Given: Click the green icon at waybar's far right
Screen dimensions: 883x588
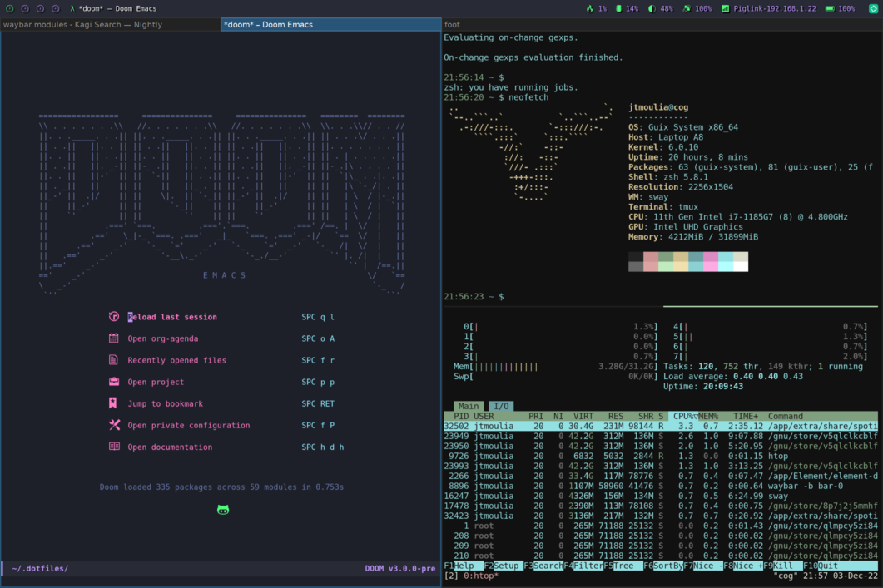Looking at the screenshot, I should coord(873,8).
